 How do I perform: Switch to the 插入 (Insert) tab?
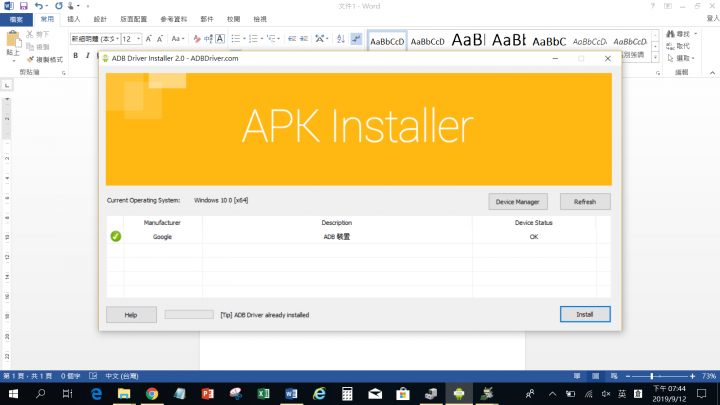(73, 19)
